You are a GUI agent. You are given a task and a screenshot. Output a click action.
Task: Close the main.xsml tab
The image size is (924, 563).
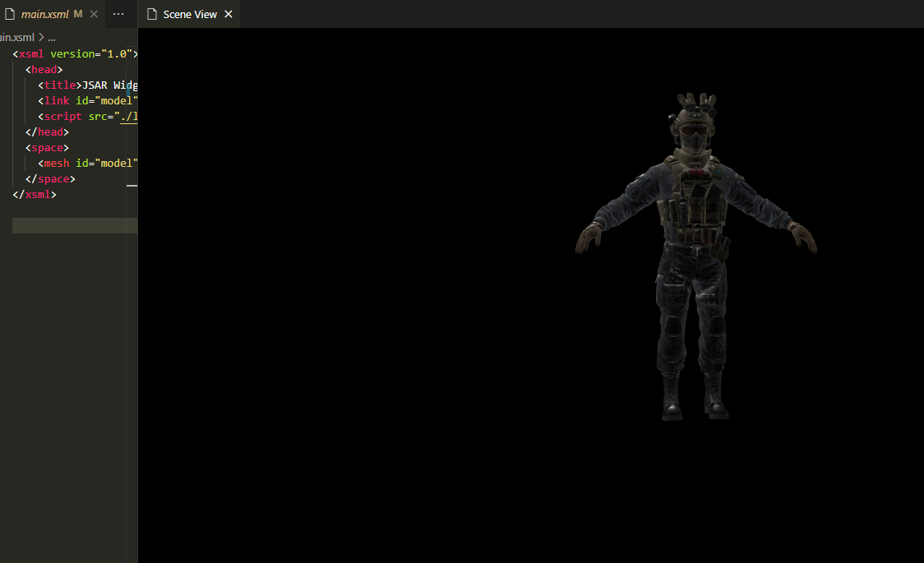pos(94,14)
